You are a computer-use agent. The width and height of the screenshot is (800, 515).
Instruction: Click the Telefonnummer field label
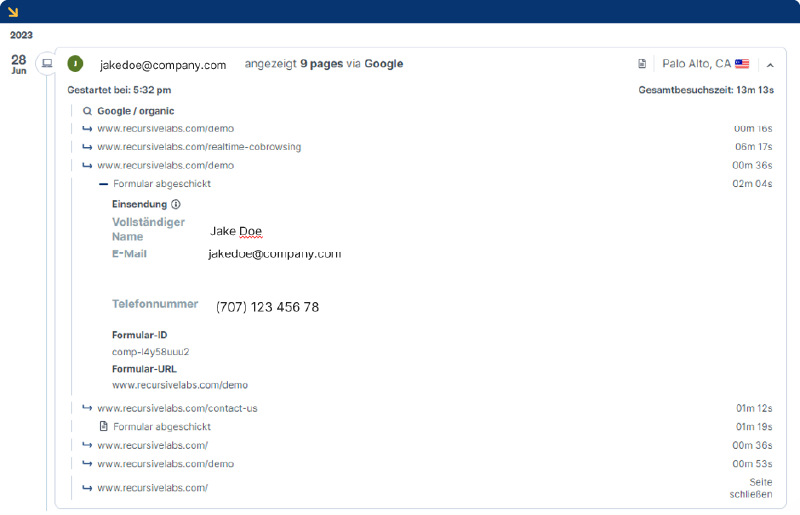point(155,304)
